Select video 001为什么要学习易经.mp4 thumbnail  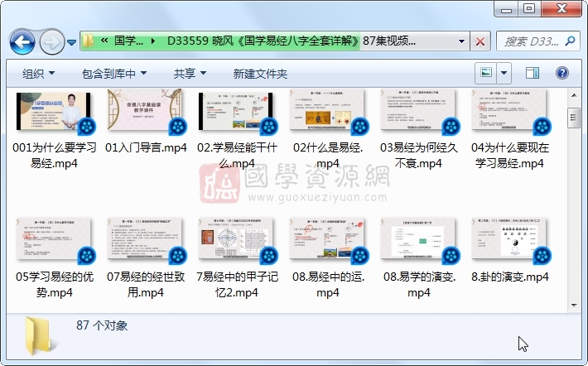(54, 112)
